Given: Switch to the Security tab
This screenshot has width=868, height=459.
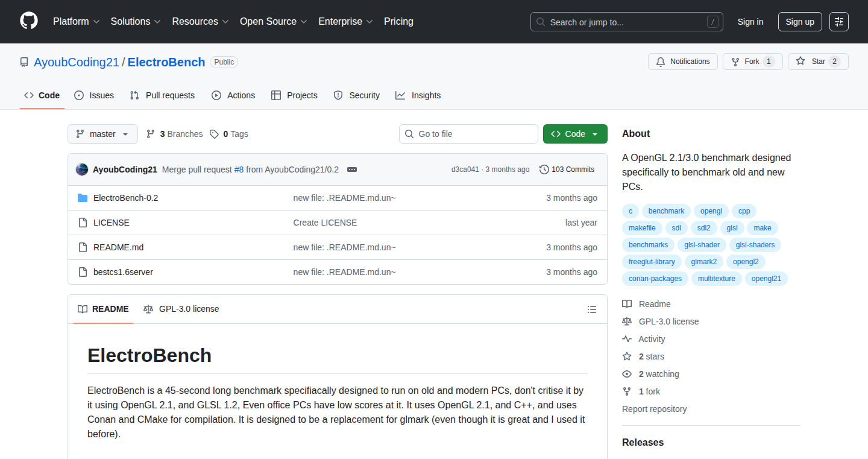Looking at the screenshot, I should point(357,95).
